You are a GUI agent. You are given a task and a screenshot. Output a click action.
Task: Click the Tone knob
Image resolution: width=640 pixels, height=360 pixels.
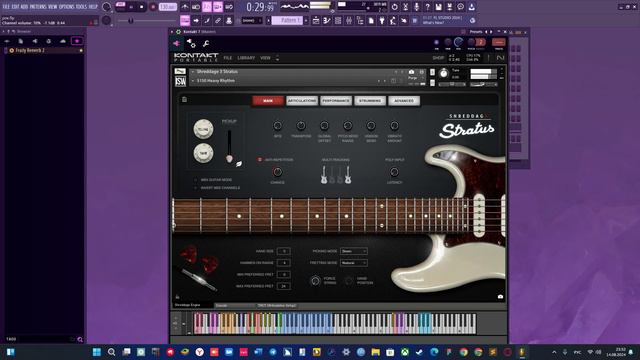(203, 153)
